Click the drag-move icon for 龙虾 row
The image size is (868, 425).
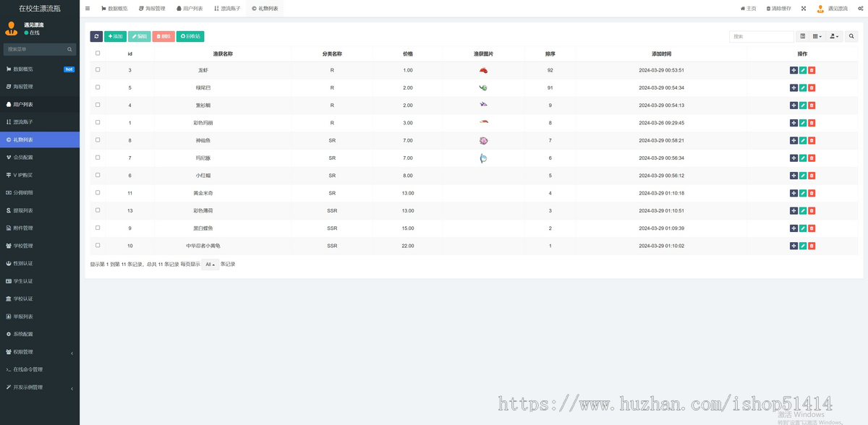click(793, 70)
